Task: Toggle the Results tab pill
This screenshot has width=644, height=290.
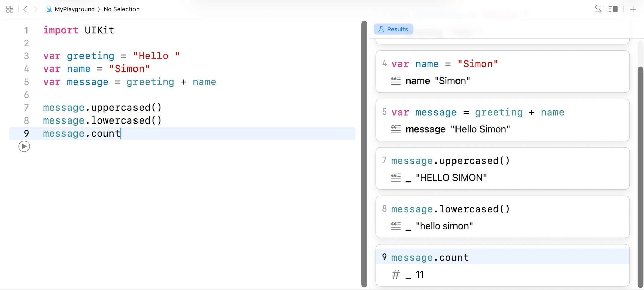Action: coord(393,29)
